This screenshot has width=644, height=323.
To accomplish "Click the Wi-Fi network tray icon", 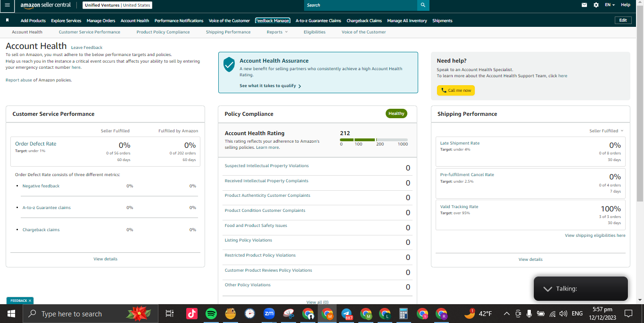I will tap(552, 314).
